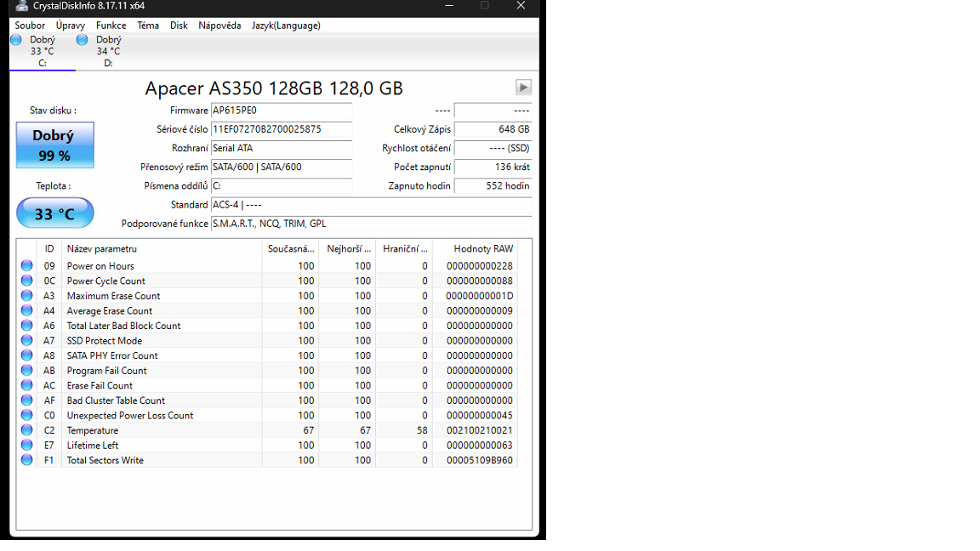
Task: Click the Total Sectors Write status orb
Action: [x=26, y=460]
